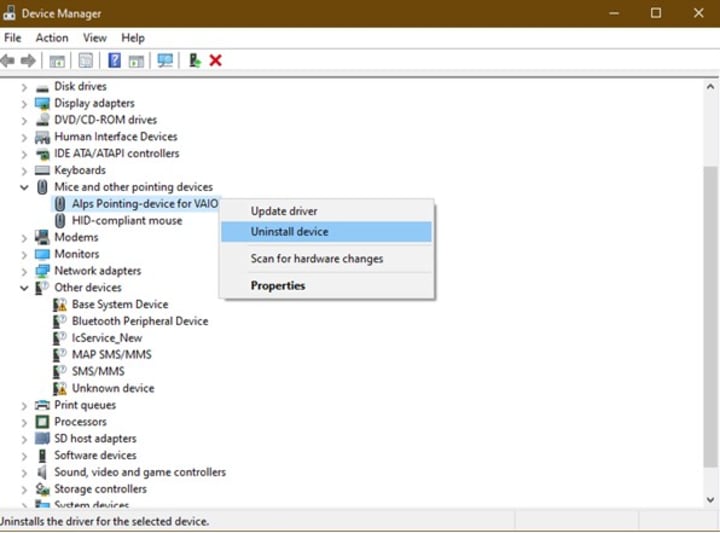Screen dimensions: 720x533
Task: Select the Processors label
Action: coord(80,422)
